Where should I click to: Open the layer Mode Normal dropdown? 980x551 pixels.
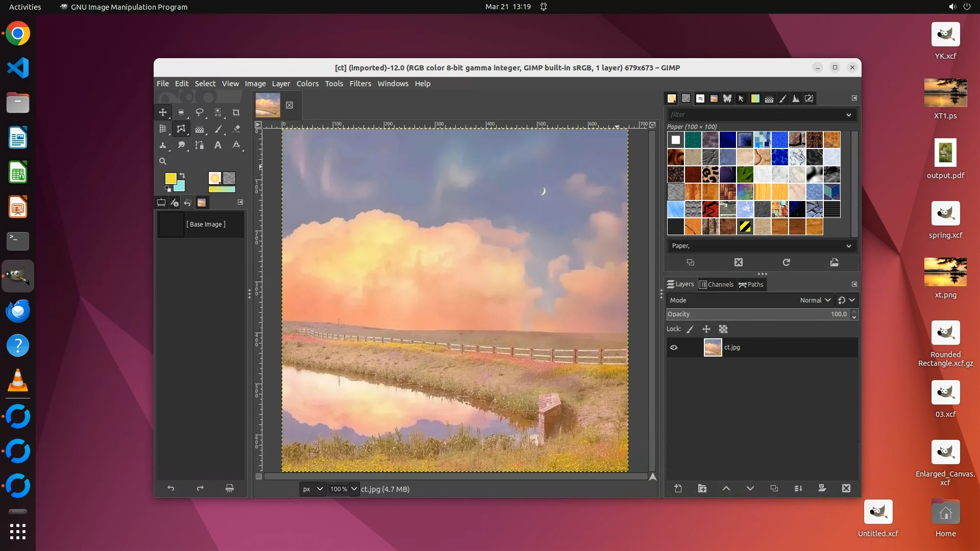point(815,300)
